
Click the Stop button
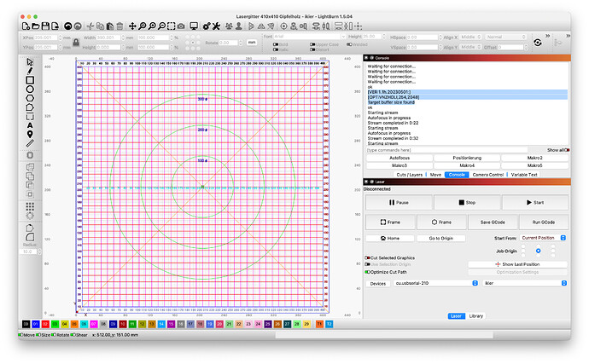tap(467, 203)
